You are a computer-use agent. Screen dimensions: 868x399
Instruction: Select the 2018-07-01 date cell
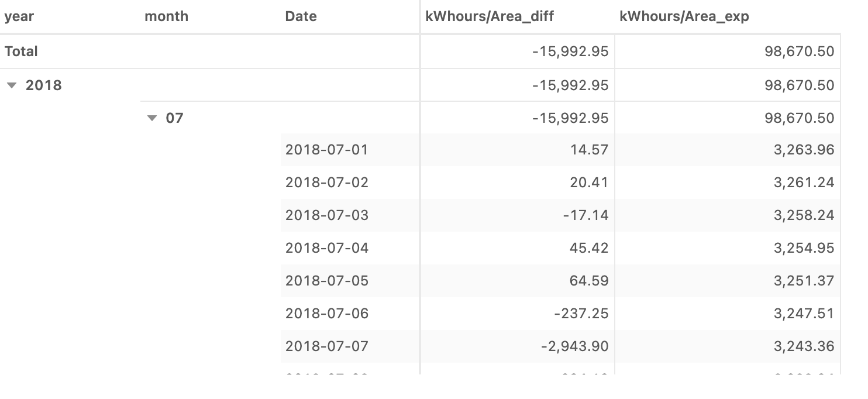click(x=327, y=150)
